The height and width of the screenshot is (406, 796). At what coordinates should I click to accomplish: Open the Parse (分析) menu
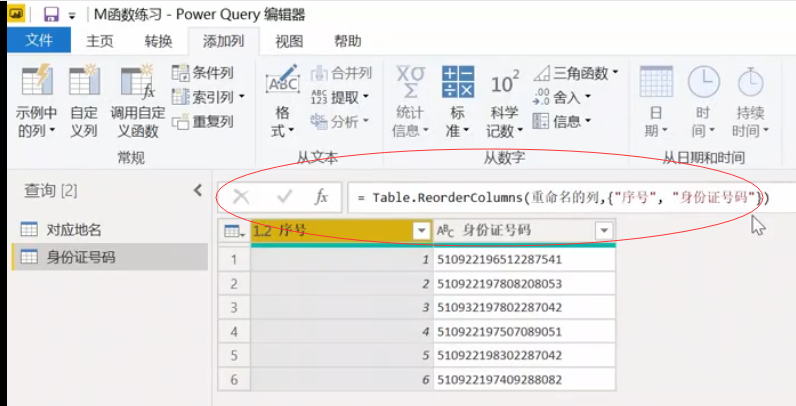pyautogui.click(x=339, y=121)
